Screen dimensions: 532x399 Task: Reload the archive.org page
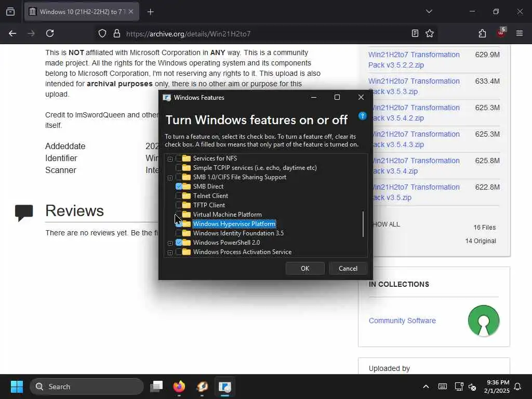click(50, 33)
